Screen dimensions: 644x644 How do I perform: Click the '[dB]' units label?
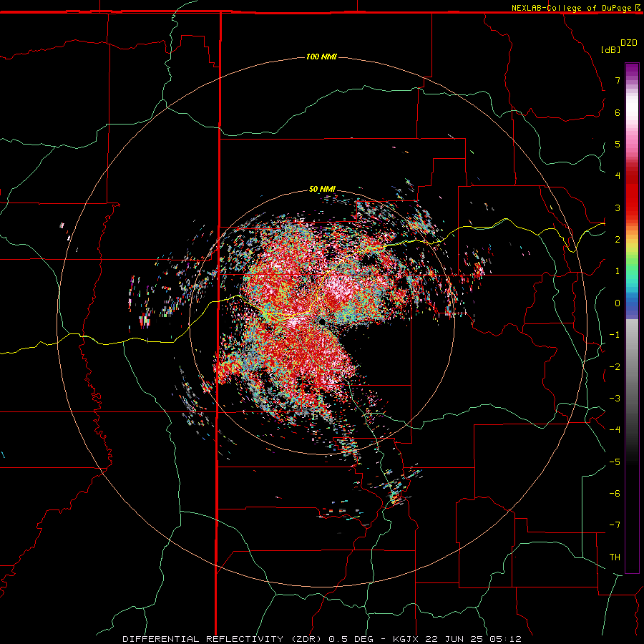[x=610, y=49]
